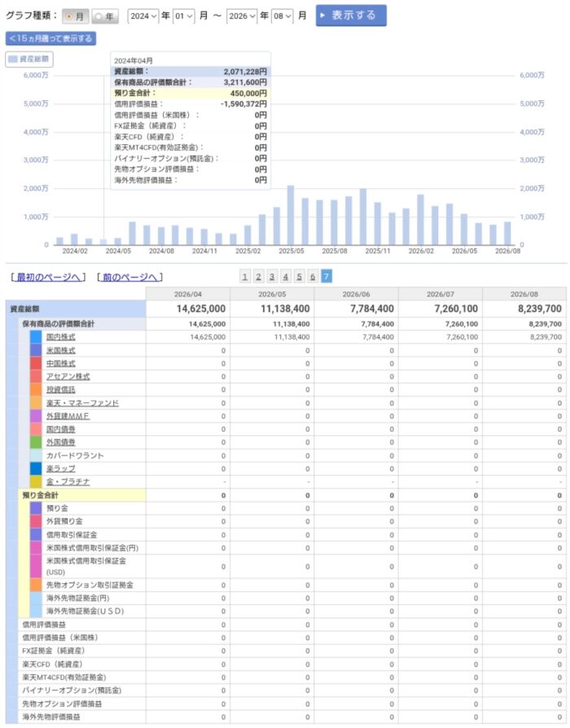This screenshot has width=570, height=728.
Task: Click the 信用取引保証金 row label
Action: (72, 535)
